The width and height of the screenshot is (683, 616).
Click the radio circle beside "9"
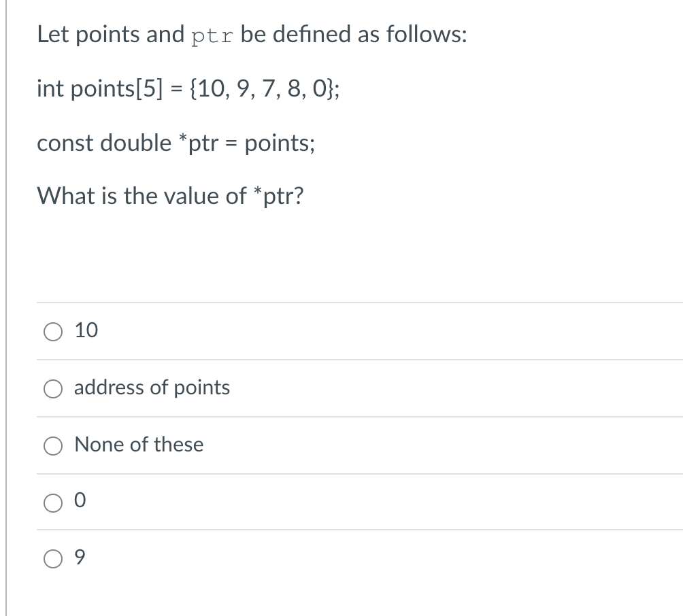tap(53, 558)
